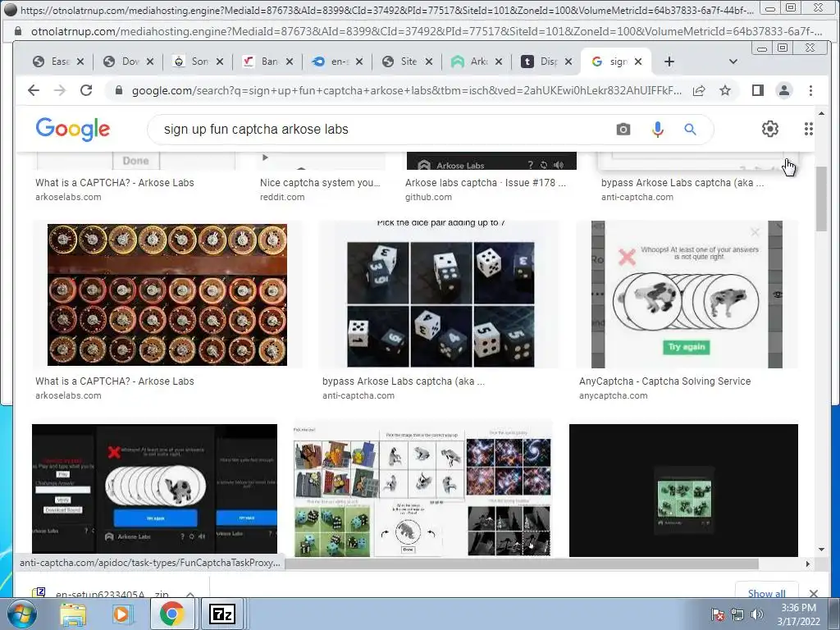Screen dimensions: 840x630
Task: Expand the tab search chevron
Action: 733,62
